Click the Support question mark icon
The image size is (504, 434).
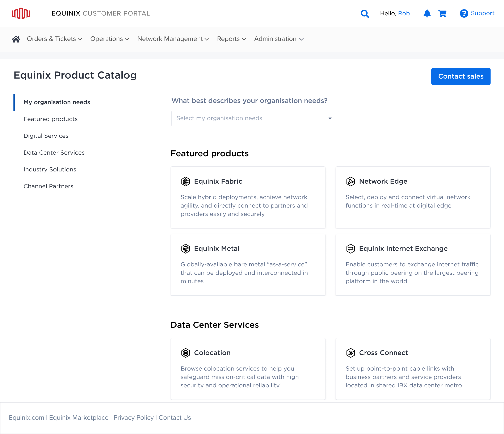coord(464,14)
